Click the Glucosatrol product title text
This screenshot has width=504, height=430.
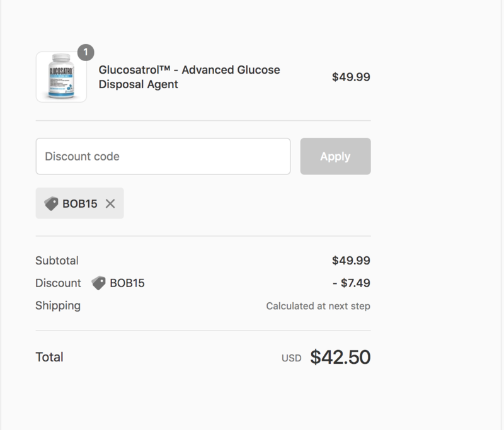click(x=189, y=77)
